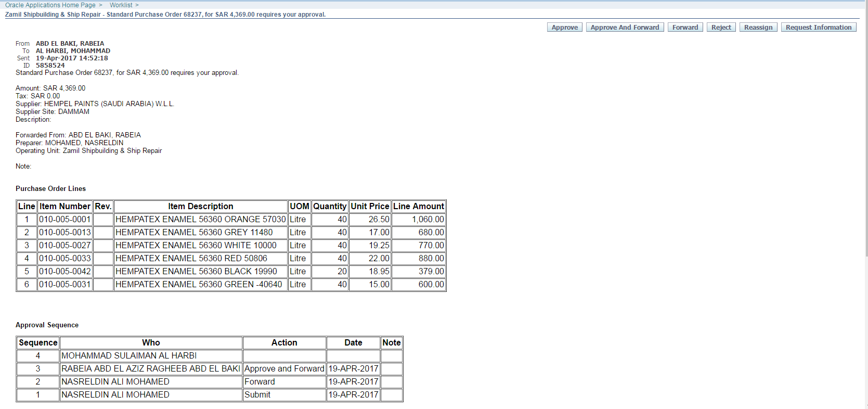Click the Purchase Order Lines heading
Viewport: 868px width, 409px height.
50,188
